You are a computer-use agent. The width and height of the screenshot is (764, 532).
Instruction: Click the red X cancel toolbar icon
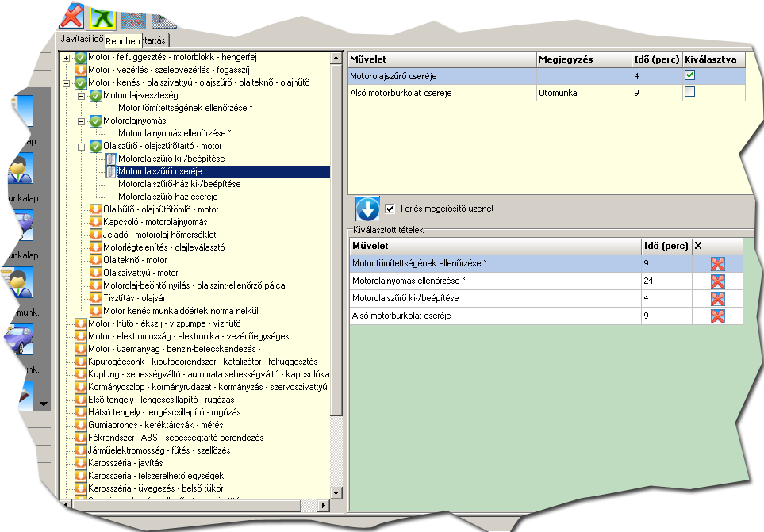71,15
